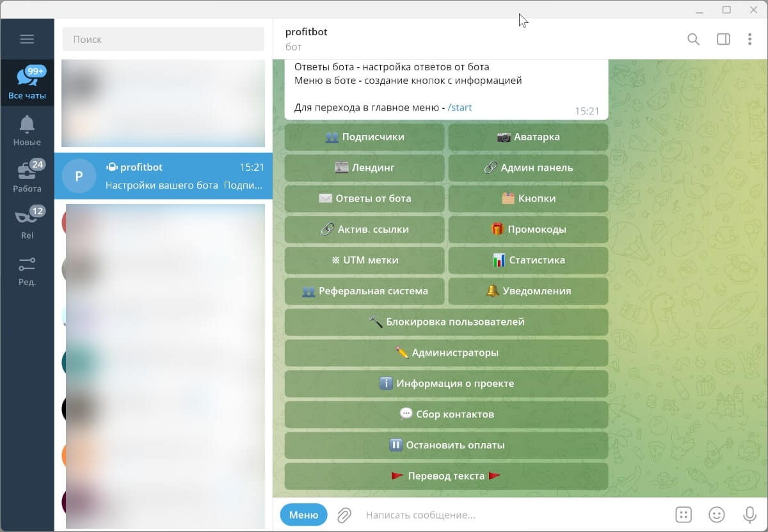Open Ред. folder editing
768x532 pixels.
tap(27, 270)
